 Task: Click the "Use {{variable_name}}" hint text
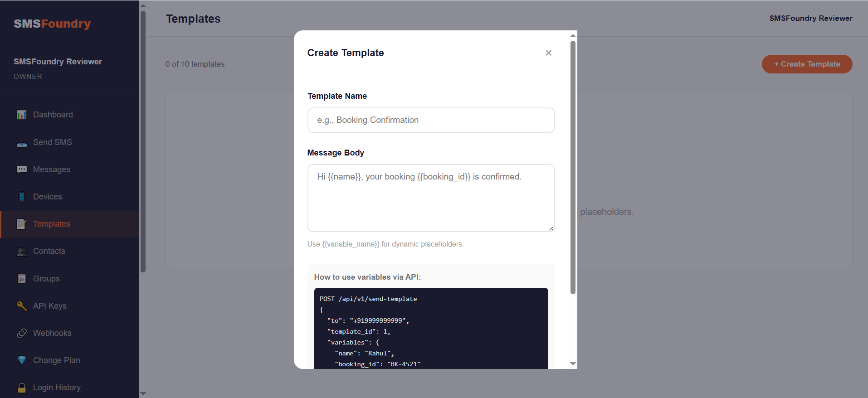pyautogui.click(x=385, y=244)
